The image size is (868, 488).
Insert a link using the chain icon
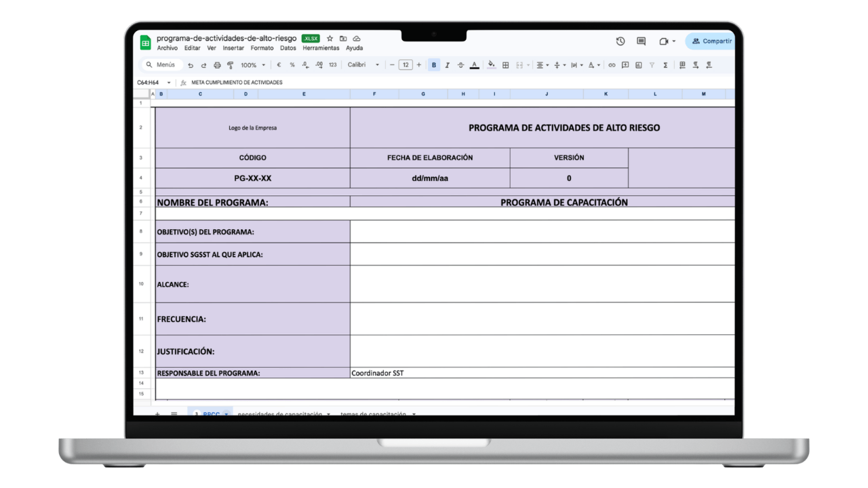click(x=612, y=65)
